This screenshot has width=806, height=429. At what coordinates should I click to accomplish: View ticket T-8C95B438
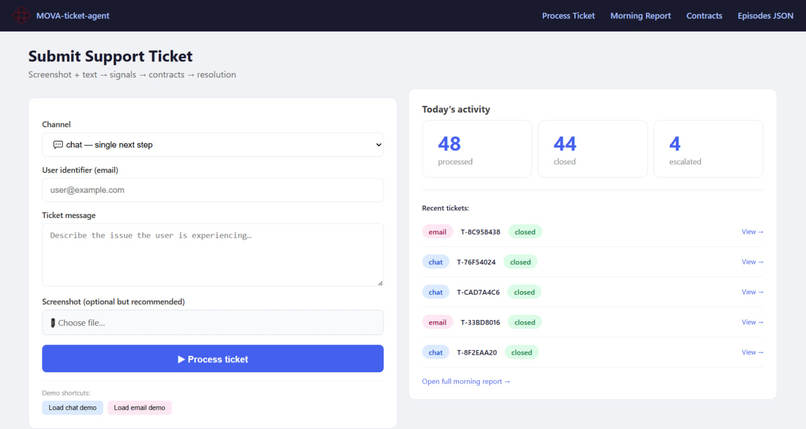[752, 232]
